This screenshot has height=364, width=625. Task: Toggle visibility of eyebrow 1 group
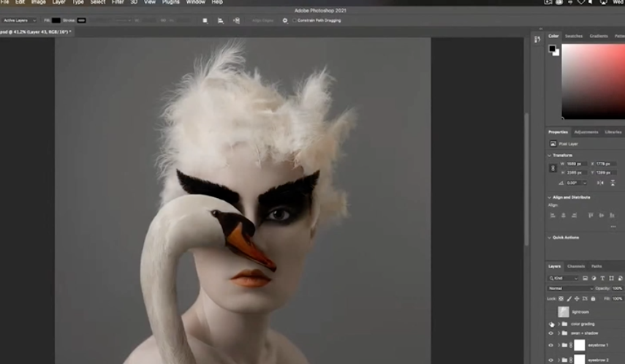point(551,345)
